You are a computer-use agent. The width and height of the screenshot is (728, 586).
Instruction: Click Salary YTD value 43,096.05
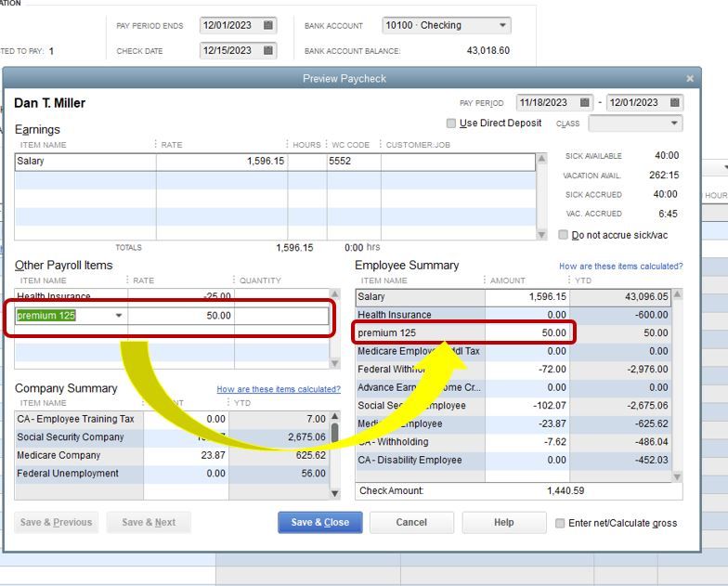[646, 296]
